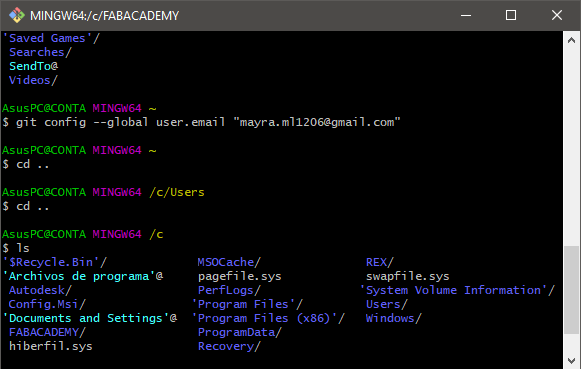Screen dimensions: 581x369
Task: Minimize the MINGW64 terminal window
Action: tap(466, 15)
